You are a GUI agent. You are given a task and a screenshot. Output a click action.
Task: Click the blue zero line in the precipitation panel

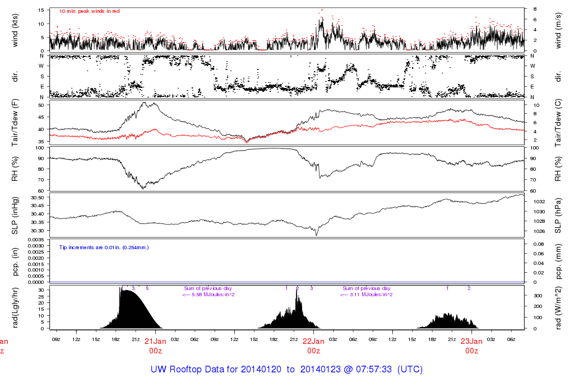tap(286, 282)
